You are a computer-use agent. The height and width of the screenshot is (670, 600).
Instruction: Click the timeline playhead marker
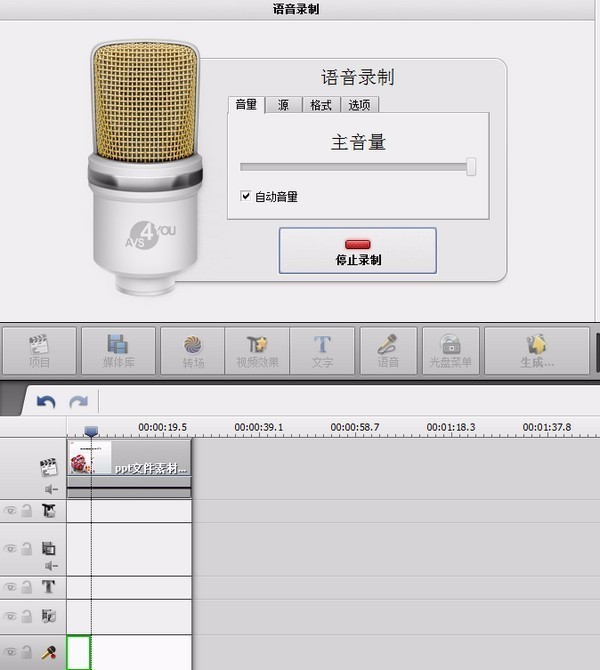point(91,431)
